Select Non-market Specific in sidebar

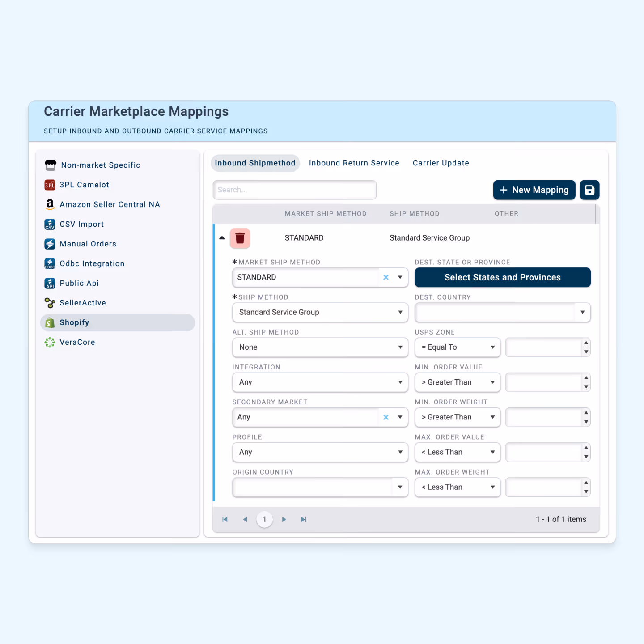click(x=118, y=165)
